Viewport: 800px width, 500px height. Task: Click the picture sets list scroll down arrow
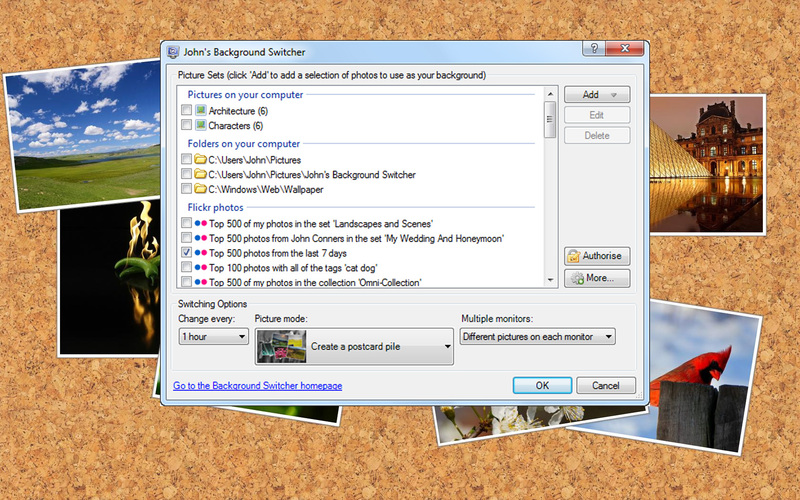pyautogui.click(x=550, y=280)
